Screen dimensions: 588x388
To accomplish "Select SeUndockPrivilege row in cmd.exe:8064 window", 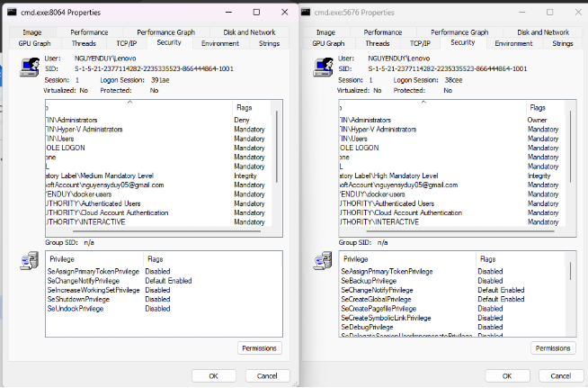I will pos(164,309).
